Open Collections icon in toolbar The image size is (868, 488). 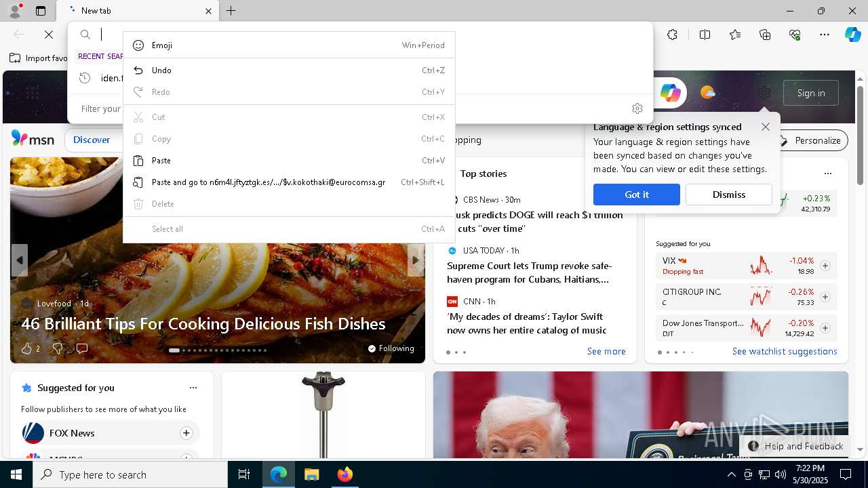(765, 35)
